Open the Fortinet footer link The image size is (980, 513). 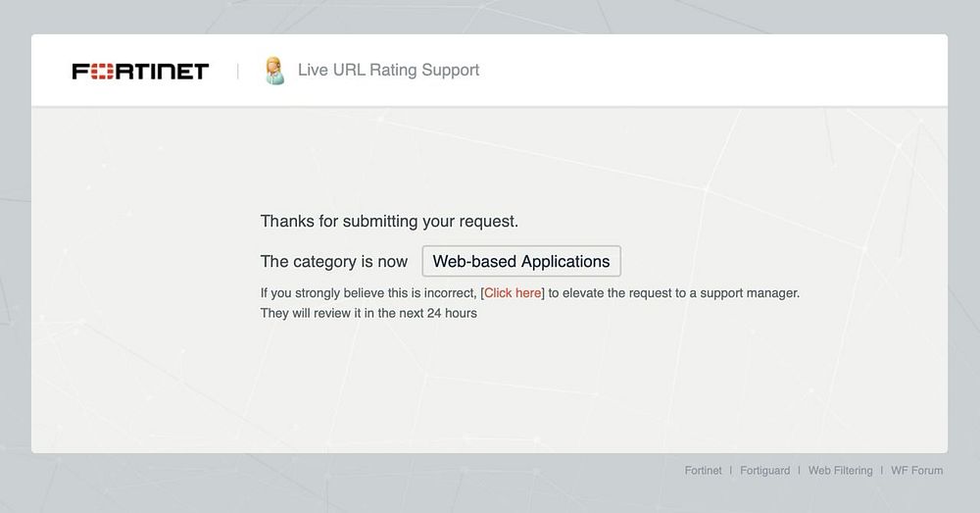point(703,471)
